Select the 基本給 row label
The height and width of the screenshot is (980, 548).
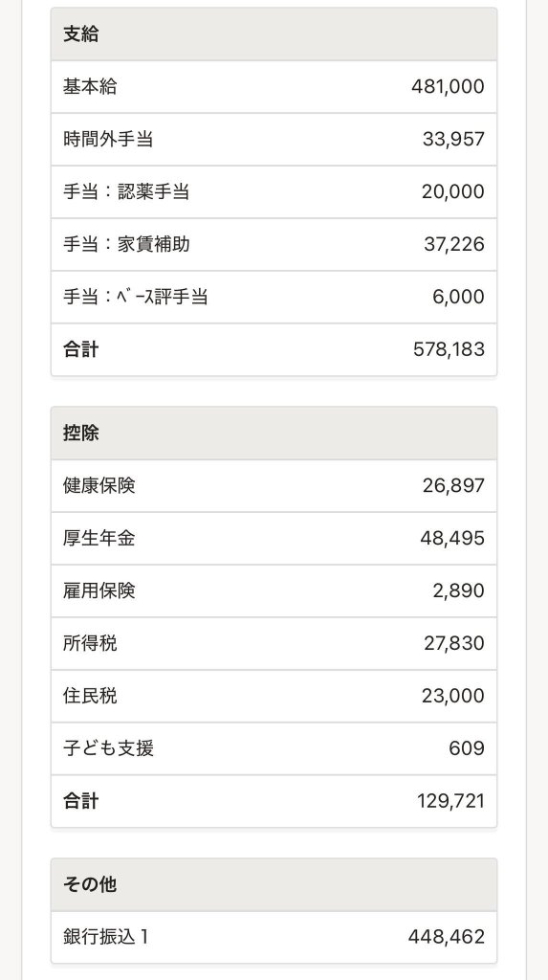click(90, 87)
